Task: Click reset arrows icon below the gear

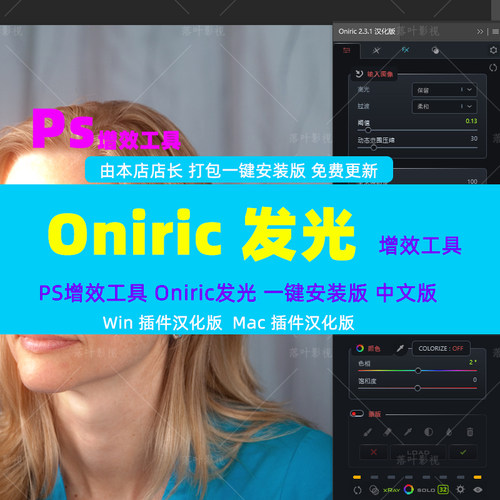Action: pos(493,68)
